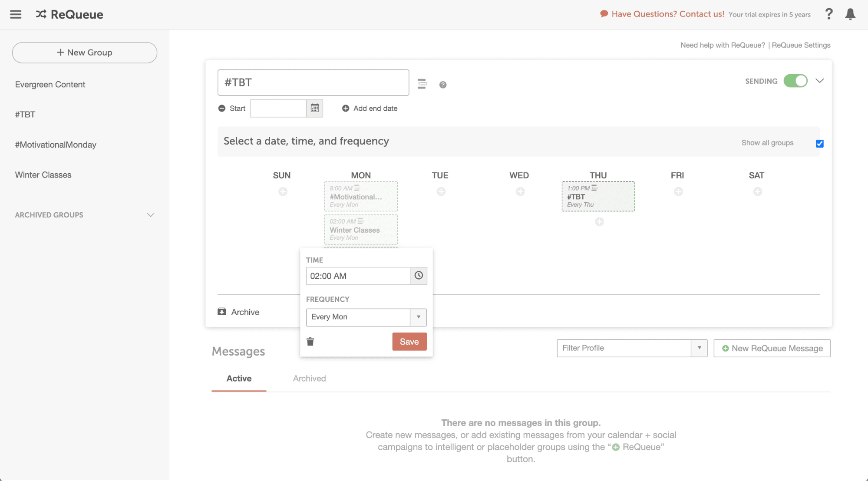This screenshot has height=481, width=868.
Task: Click the Every Mon frequency value
Action: coord(358,317)
